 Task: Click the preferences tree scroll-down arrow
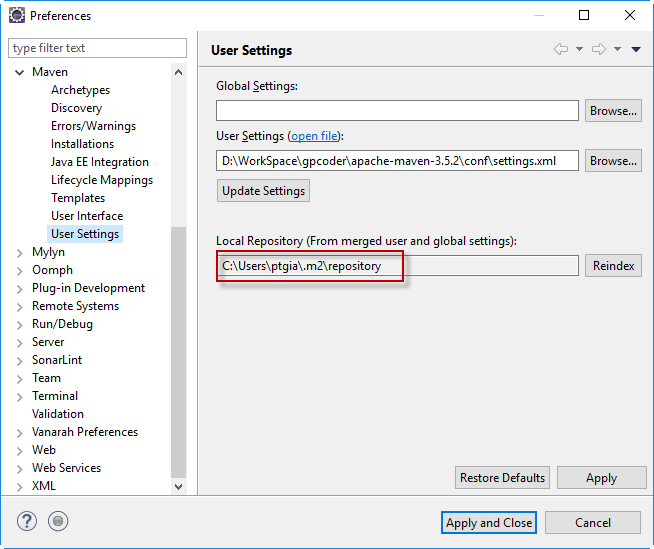(x=179, y=486)
